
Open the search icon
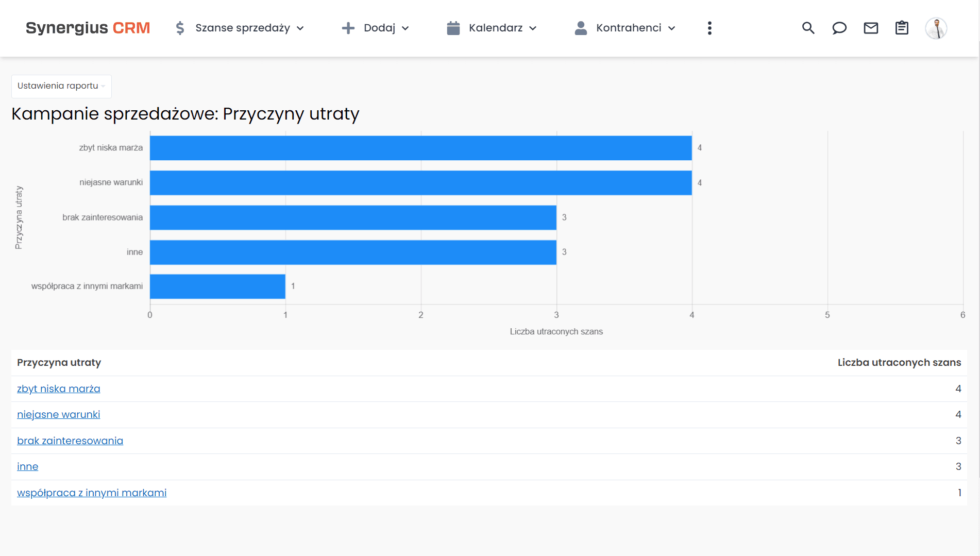tap(808, 28)
